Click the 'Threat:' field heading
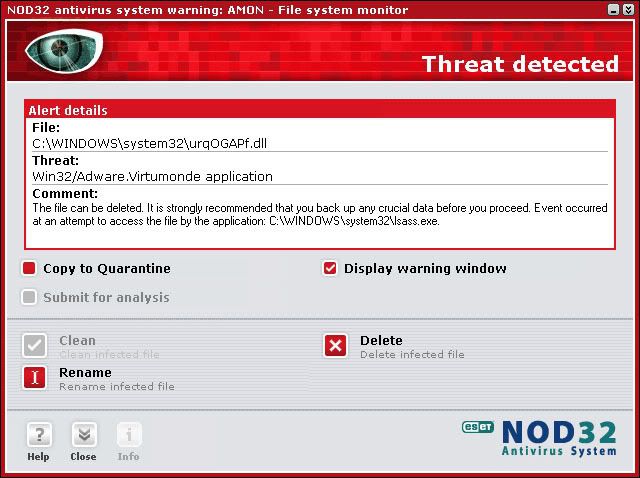Viewport: 640px width, 478px height. click(56, 160)
